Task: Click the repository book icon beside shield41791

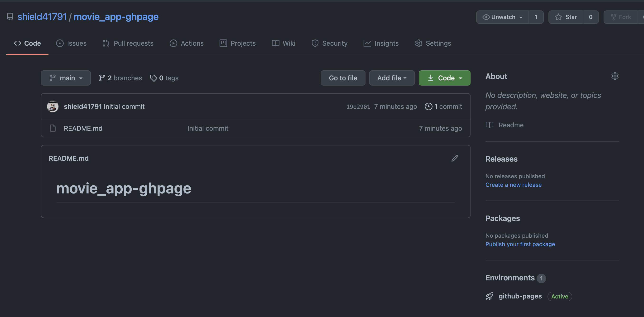Action: tap(10, 17)
